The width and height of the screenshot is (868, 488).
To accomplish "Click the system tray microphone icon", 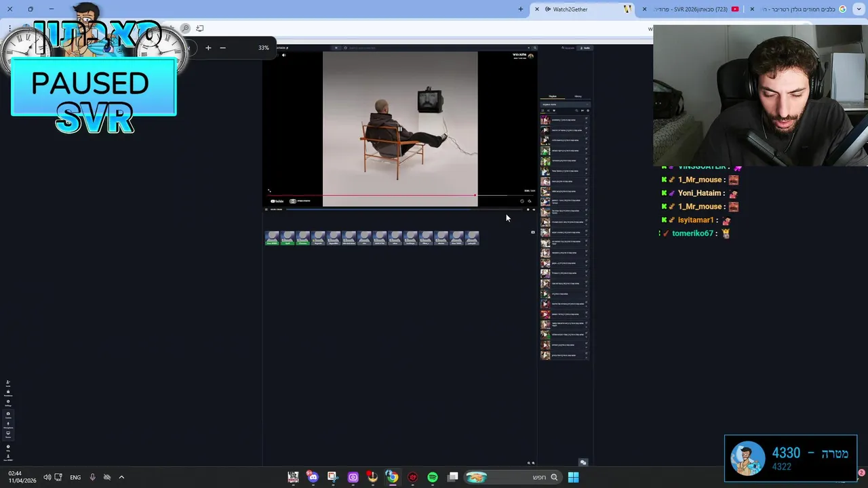I will 92,477.
